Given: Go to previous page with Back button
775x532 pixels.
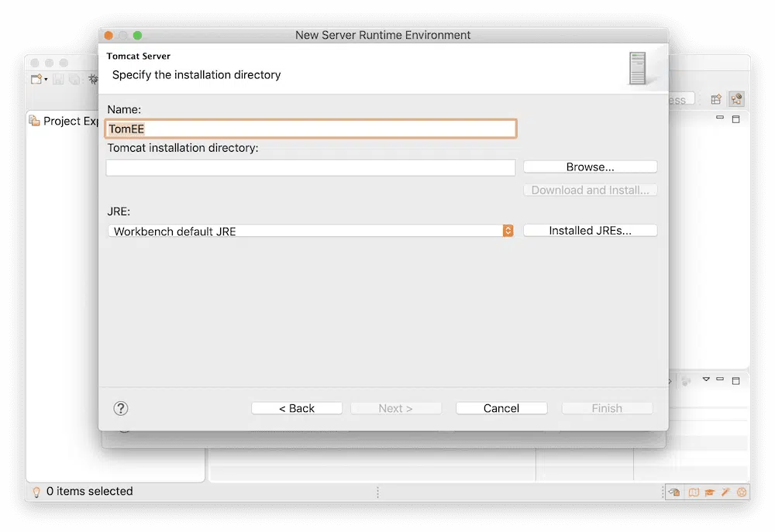Looking at the screenshot, I should pyautogui.click(x=297, y=408).
